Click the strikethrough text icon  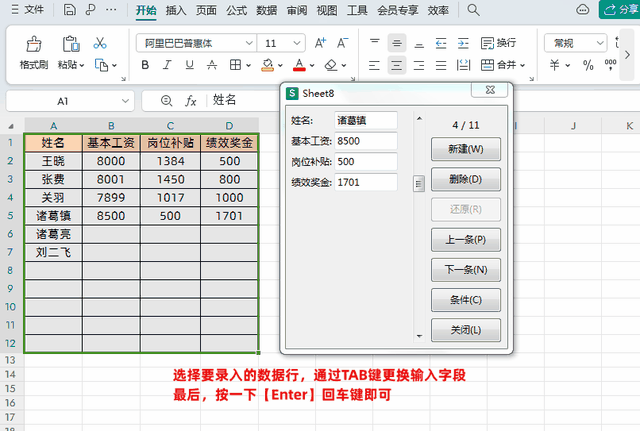(x=212, y=65)
